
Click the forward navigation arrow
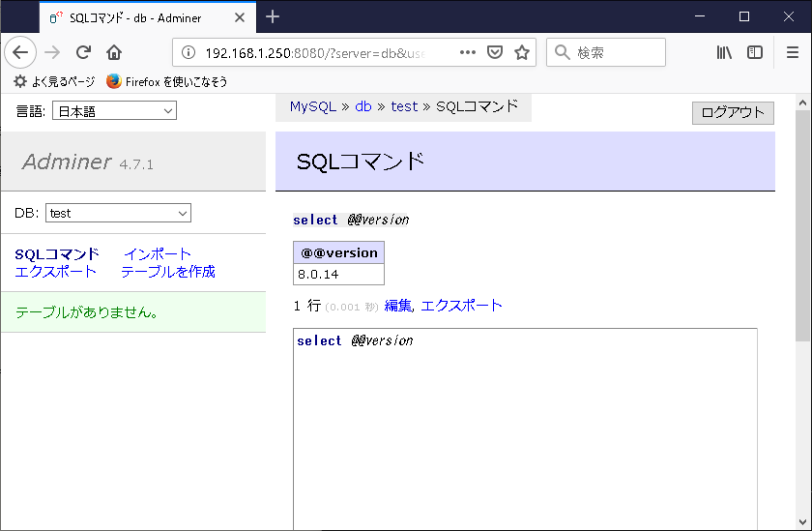[x=52, y=52]
